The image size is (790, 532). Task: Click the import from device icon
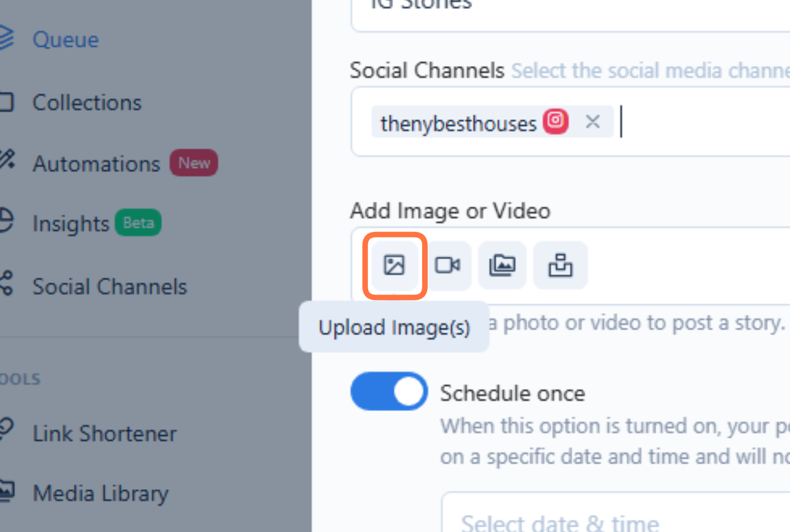(560, 265)
